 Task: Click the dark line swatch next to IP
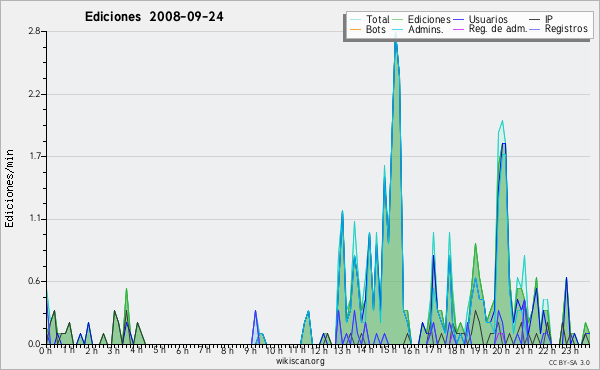[x=535, y=20]
